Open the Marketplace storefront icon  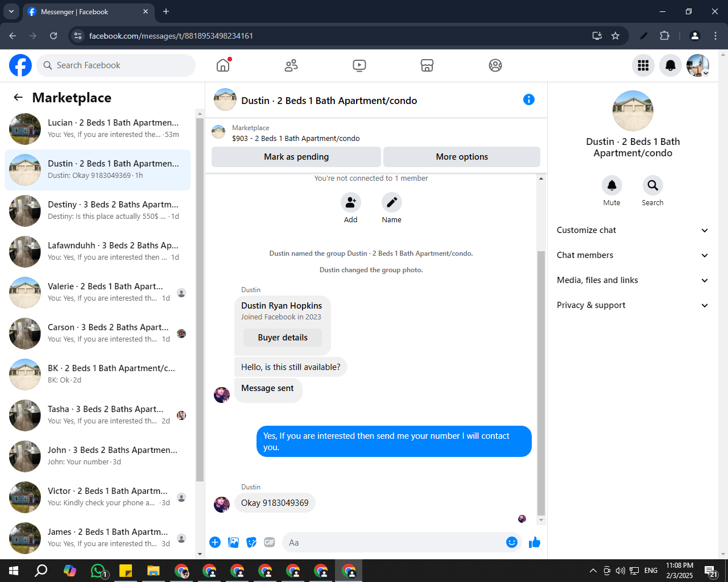tap(427, 65)
